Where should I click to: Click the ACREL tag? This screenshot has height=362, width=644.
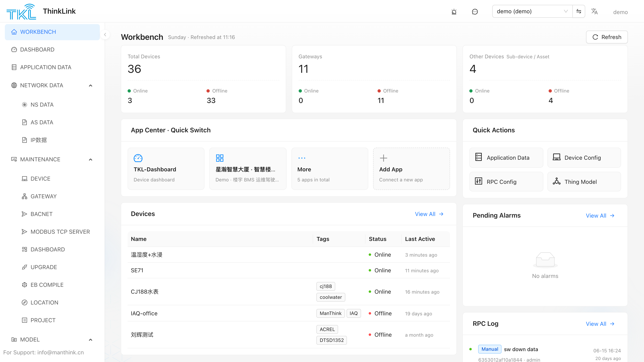(327, 329)
